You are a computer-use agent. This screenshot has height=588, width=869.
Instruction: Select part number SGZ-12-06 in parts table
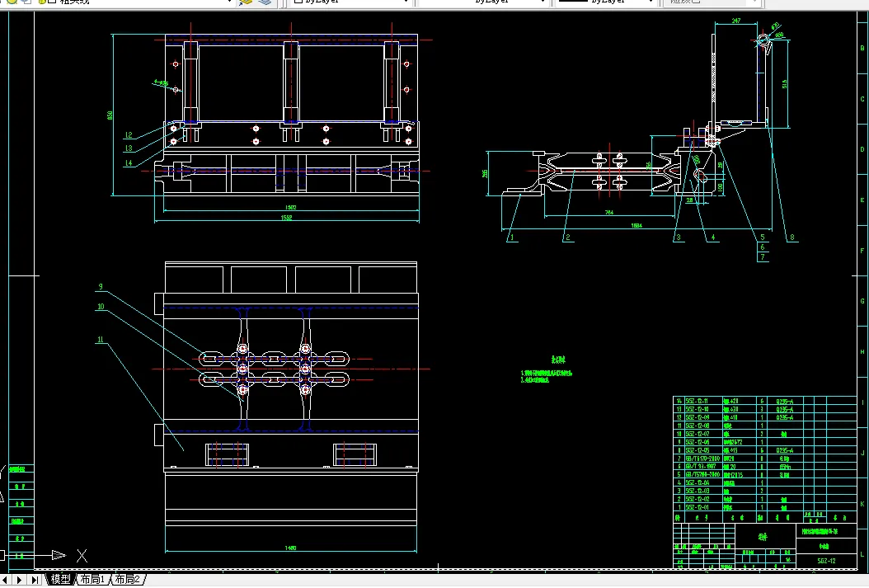point(696,442)
